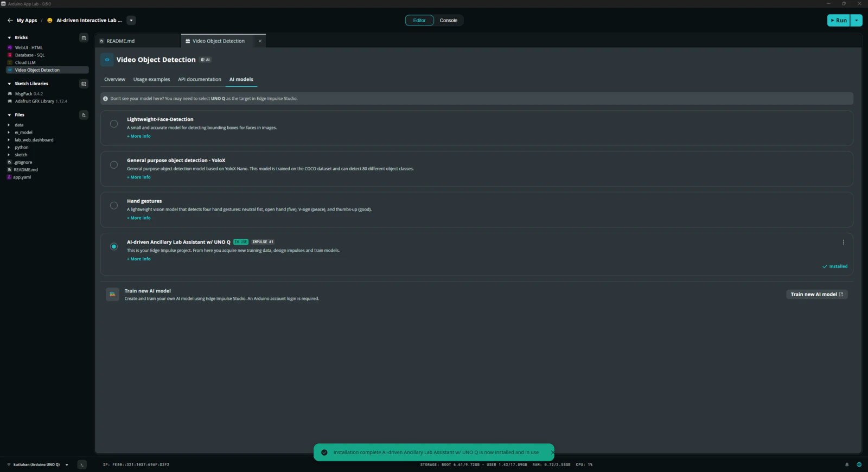Collapse the Bricks section
Viewport: 868px width, 472px height.
click(9, 37)
